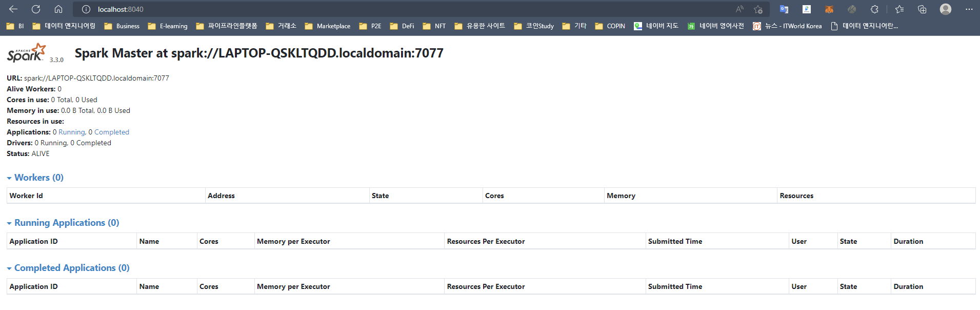Click the Alive Workers: 0 text
Image resolution: width=980 pixels, height=310 pixels.
click(34, 89)
